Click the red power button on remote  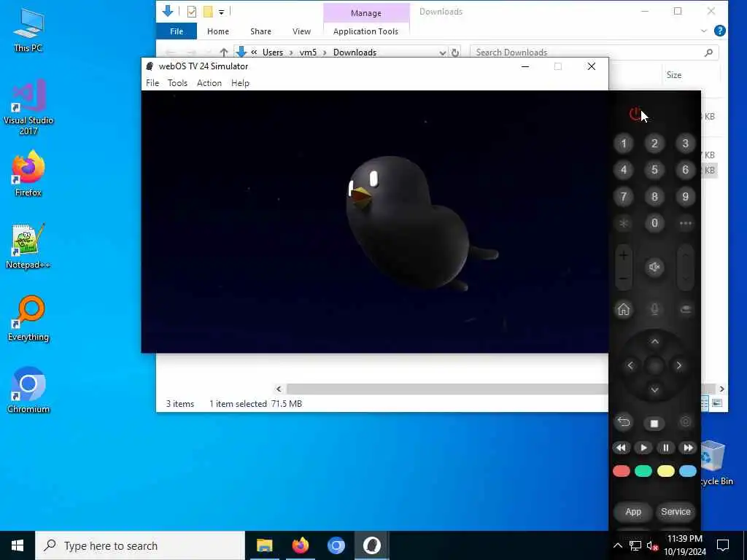(x=635, y=114)
